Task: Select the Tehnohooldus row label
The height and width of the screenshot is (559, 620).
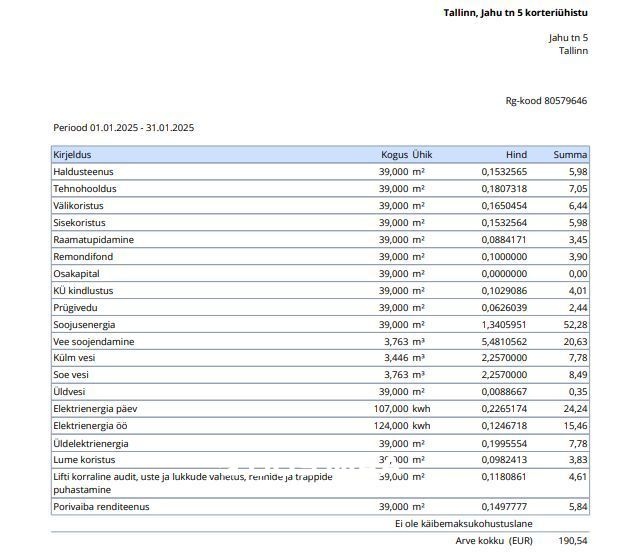Action: (x=84, y=189)
